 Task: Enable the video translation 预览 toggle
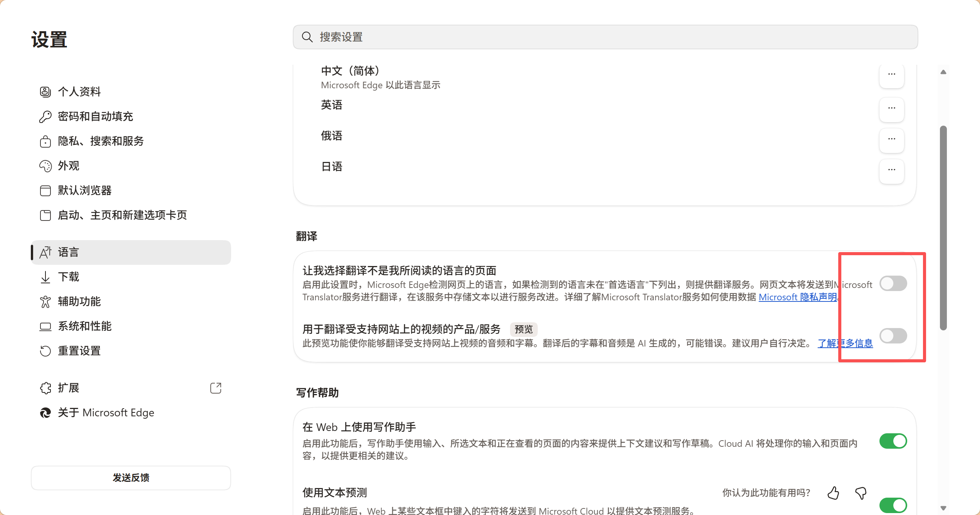(893, 336)
